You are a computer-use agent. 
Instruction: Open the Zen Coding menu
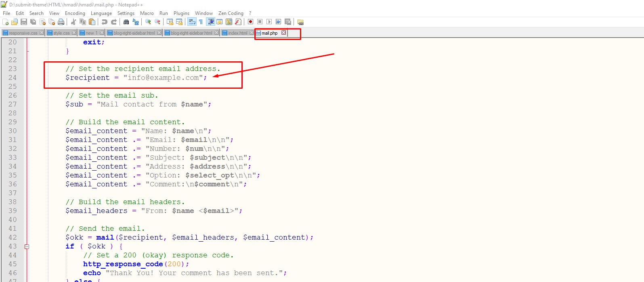coord(231,13)
